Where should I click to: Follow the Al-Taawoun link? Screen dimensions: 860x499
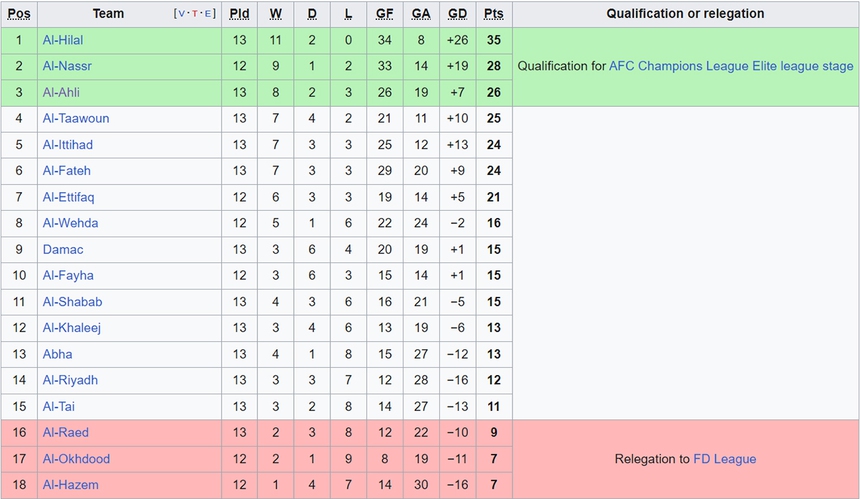coord(76,118)
